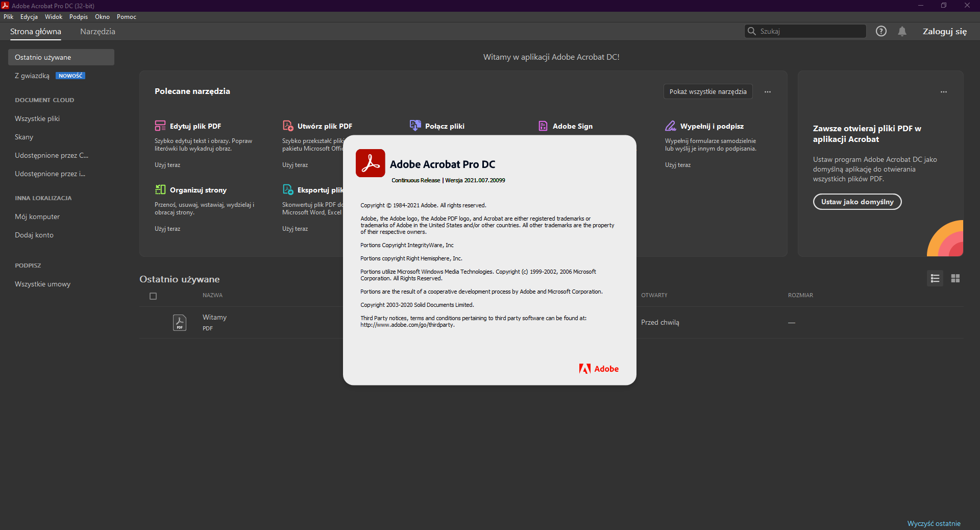The height and width of the screenshot is (530, 980).
Task: Click the Edytuj plik PDF tool icon
Action: pyautogui.click(x=160, y=126)
